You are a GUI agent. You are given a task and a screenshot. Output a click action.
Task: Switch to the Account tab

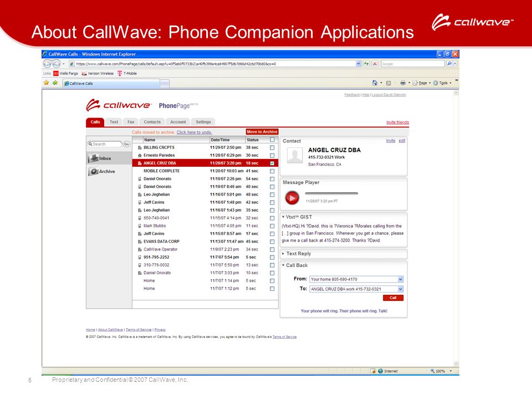tap(178, 122)
